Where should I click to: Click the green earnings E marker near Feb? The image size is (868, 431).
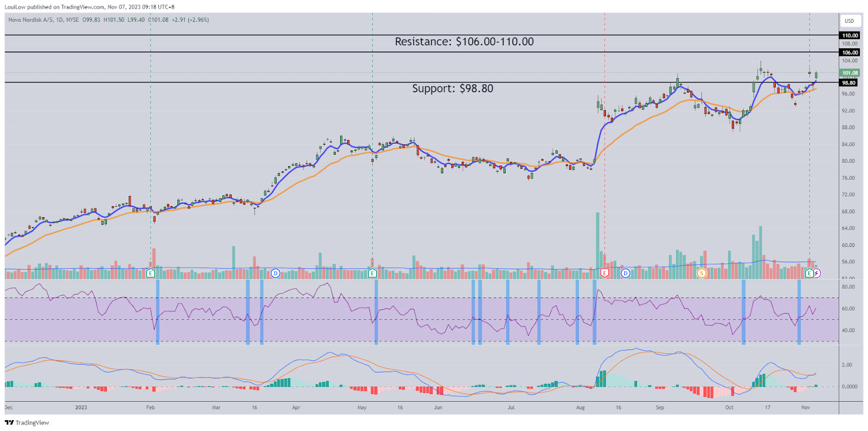tap(151, 273)
